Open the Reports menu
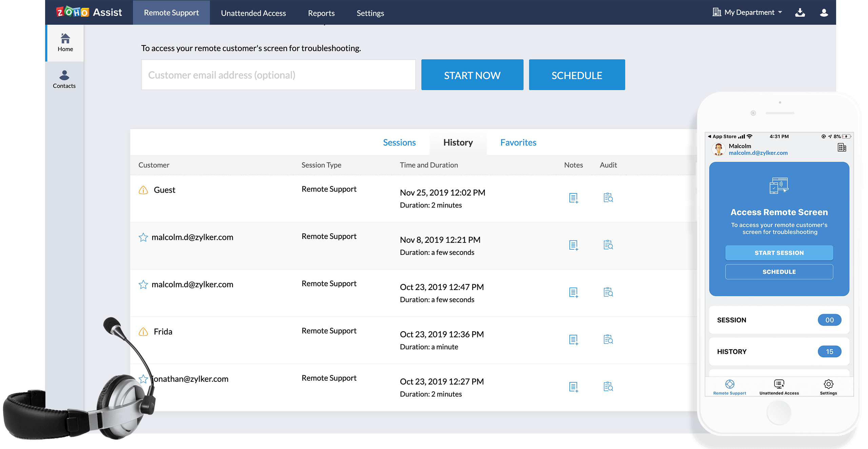Screen dimensions: 868x449 coord(321,13)
